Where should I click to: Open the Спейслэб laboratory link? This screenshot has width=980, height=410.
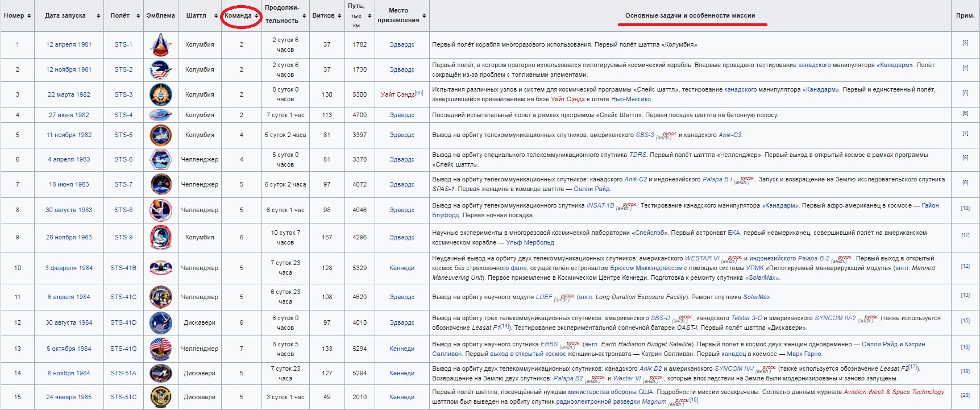coord(651,233)
